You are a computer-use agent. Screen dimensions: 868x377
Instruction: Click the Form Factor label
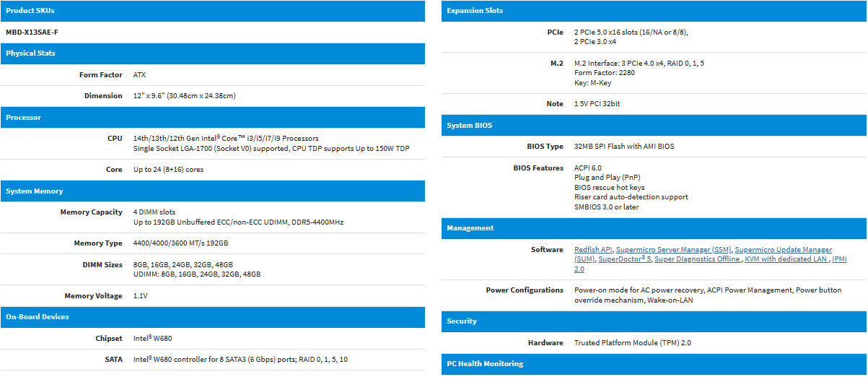pos(101,75)
